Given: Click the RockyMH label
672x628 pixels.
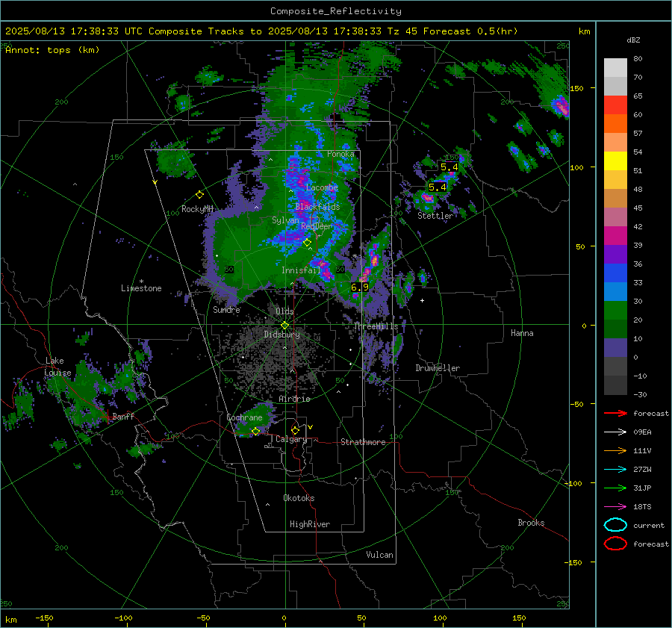Looking at the screenshot, I should pyautogui.click(x=197, y=209).
